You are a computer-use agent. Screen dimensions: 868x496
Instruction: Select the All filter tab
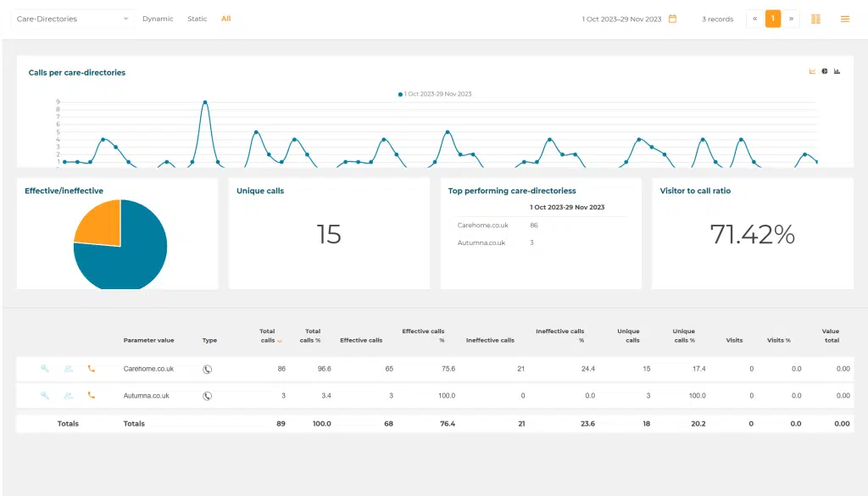[x=225, y=19]
